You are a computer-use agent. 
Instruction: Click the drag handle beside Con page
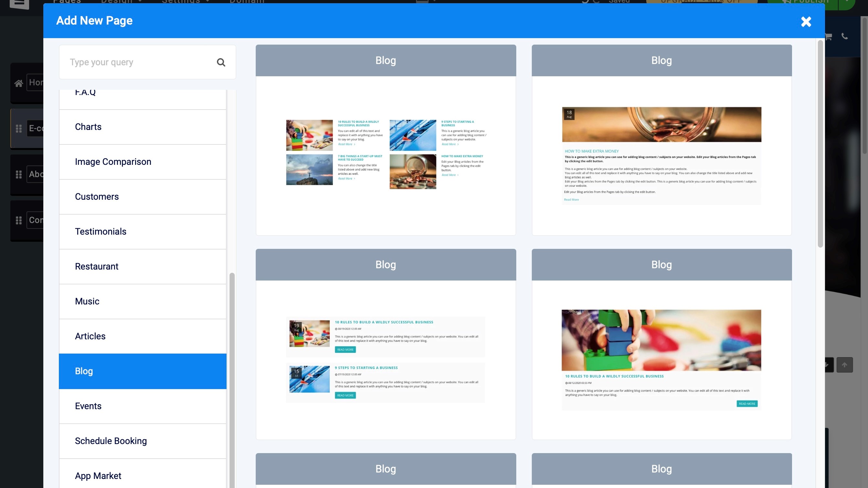tap(19, 220)
